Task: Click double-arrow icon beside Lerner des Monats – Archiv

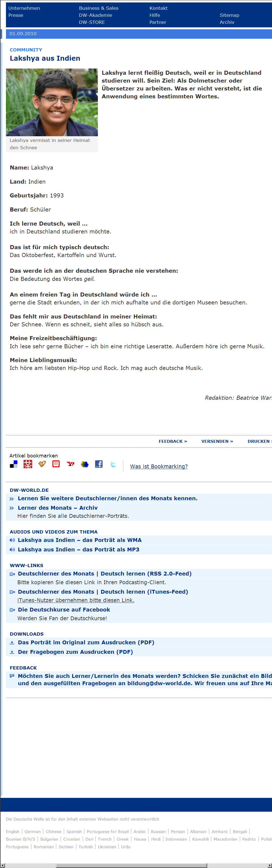Action: pos(12,508)
